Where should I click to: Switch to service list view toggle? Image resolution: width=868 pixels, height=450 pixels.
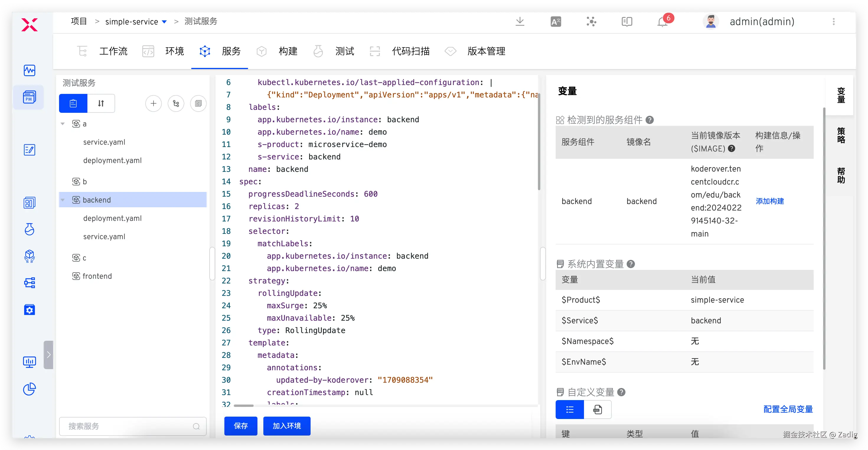tap(73, 103)
